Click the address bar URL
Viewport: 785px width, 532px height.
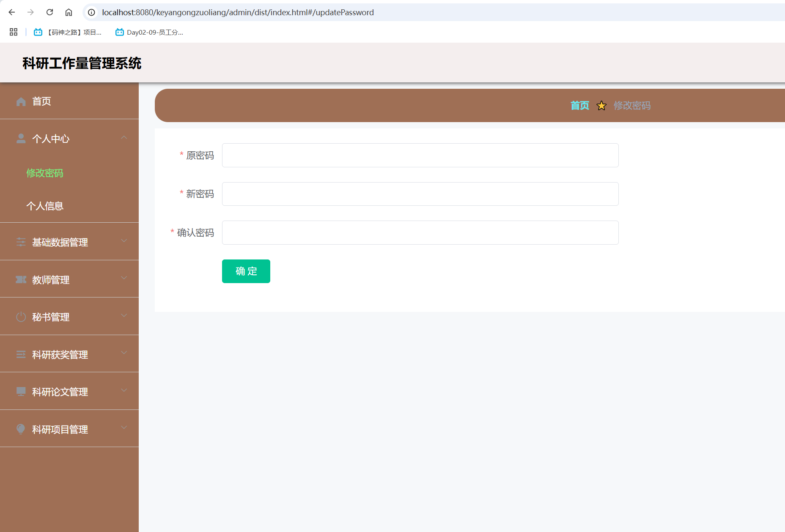[x=238, y=12]
